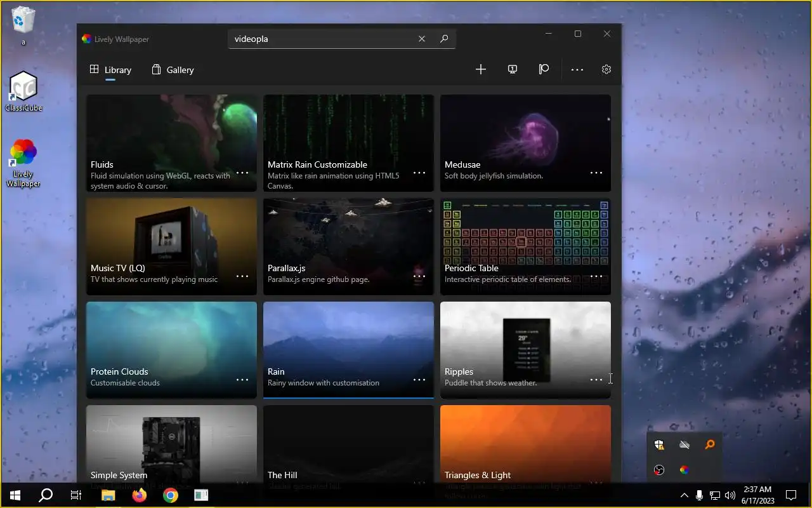812x508 pixels.
Task: Switch to the Library tab
Action: tap(110, 70)
